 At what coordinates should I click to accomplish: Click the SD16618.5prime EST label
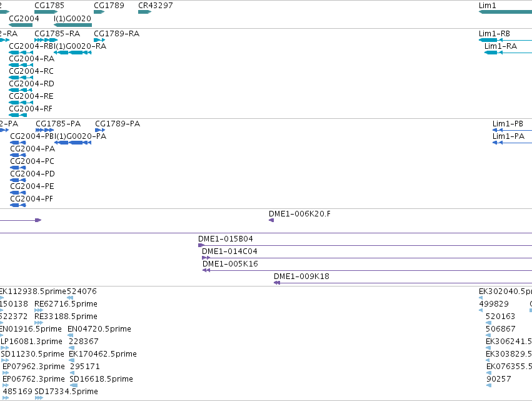pyautogui.click(x=101, y=379)
